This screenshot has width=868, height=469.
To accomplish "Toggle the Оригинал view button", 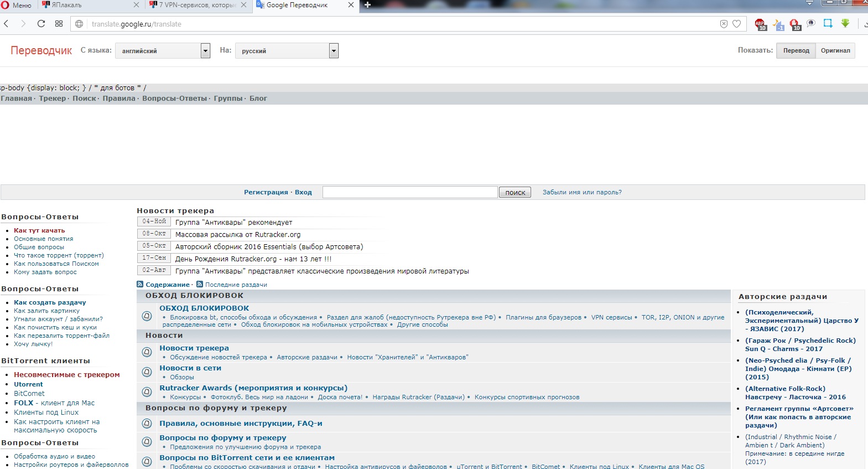I will click(x=835, y=50).
